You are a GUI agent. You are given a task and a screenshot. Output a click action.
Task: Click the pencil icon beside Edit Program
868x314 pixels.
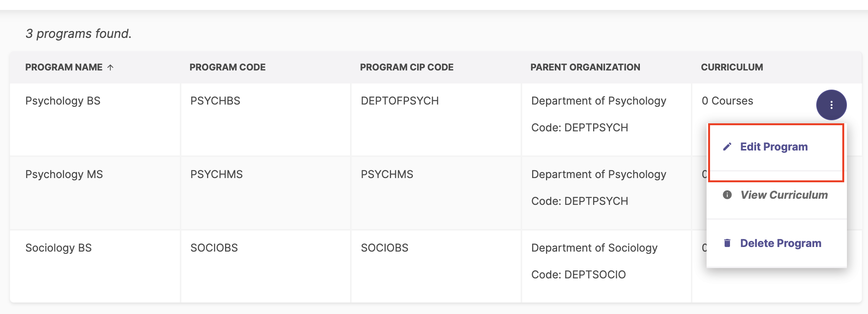coord(727,147)
